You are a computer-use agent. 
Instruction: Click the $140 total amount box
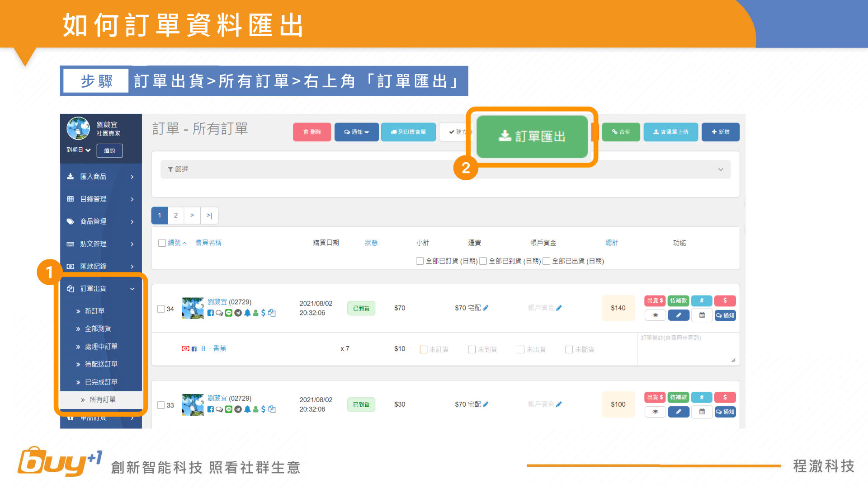[618, 308]
